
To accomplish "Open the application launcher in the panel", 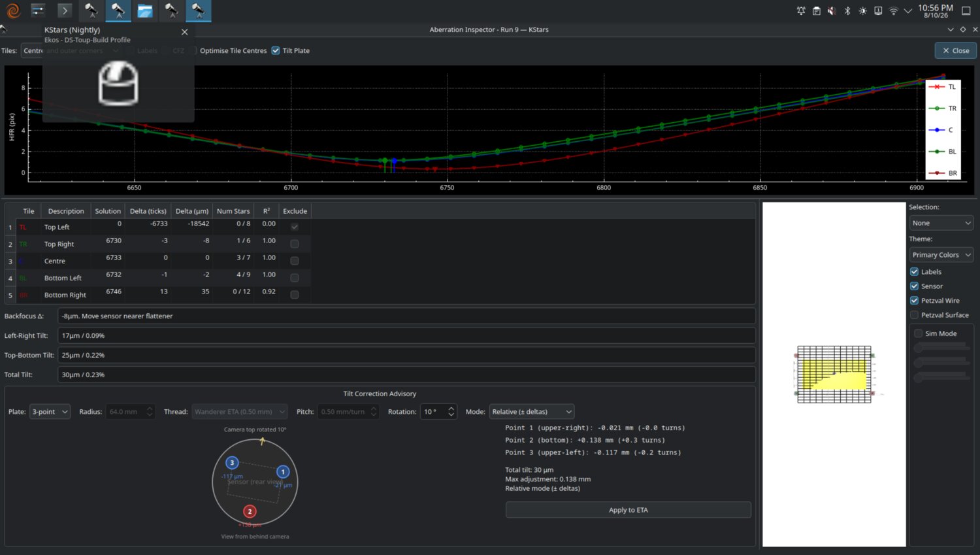I will coord(13,10).
